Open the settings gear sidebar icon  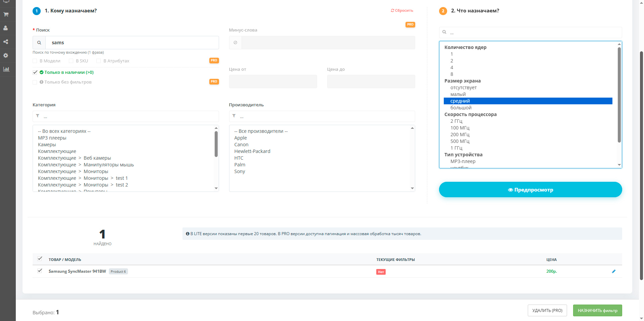[6, 56]
